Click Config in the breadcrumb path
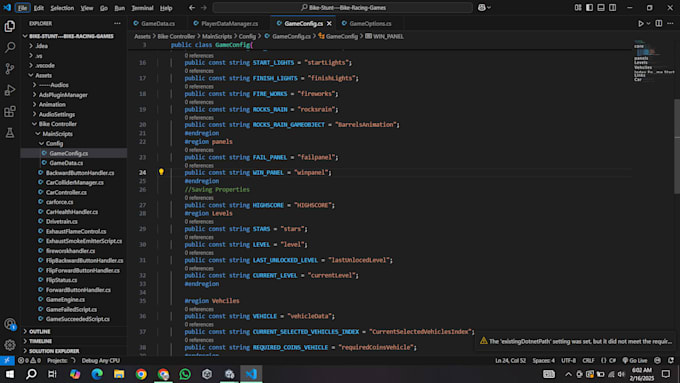 247,36
